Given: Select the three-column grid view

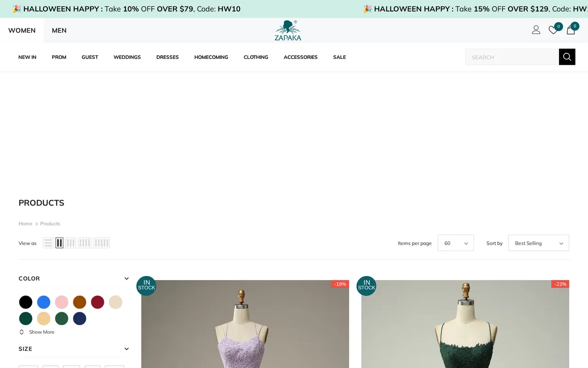Looking at the screenshot, I should pos(70,243).
